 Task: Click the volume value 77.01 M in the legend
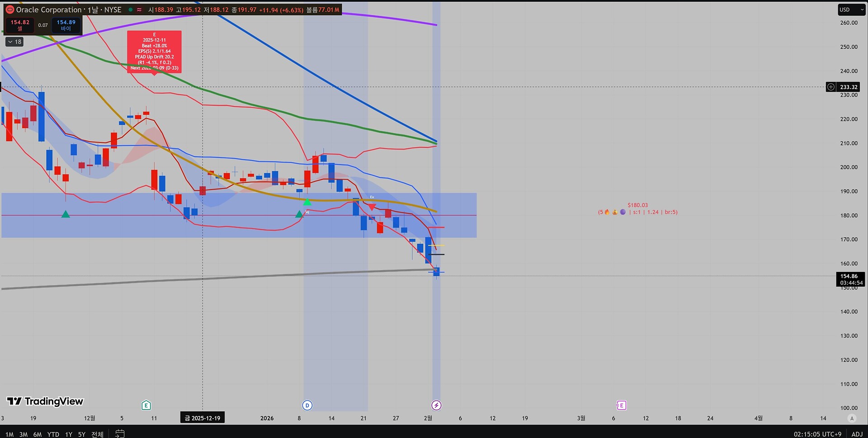(329, 10)
